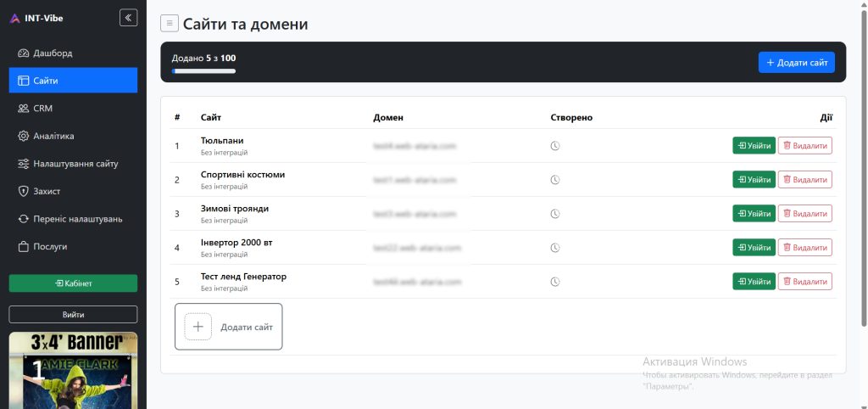Click the site name Тюльпани
Image resolution: width=868 pixels, height=409 pixels.
click(222, 141)
